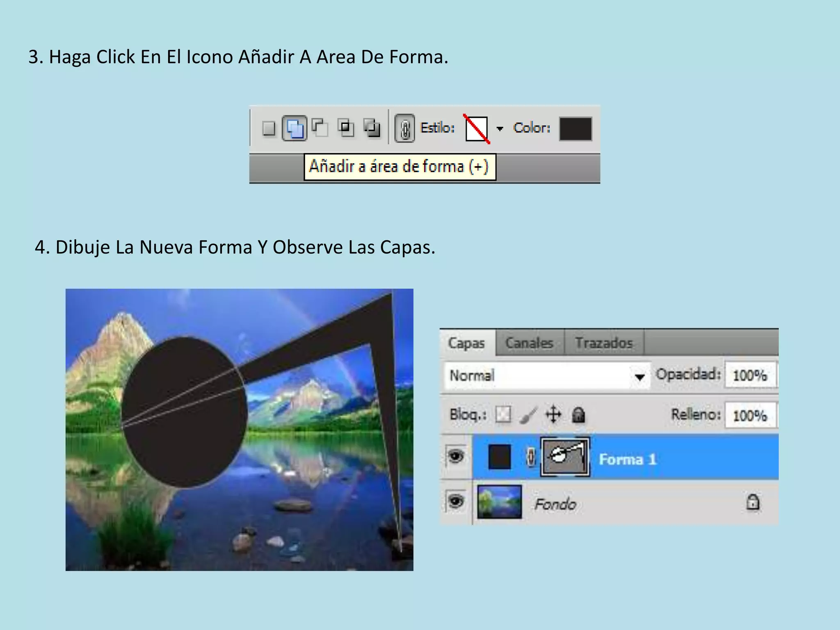This screenshot has width=840, height=630.
Task: Click the dark Color swatch in options bar
Action: (x=575, y=129)
